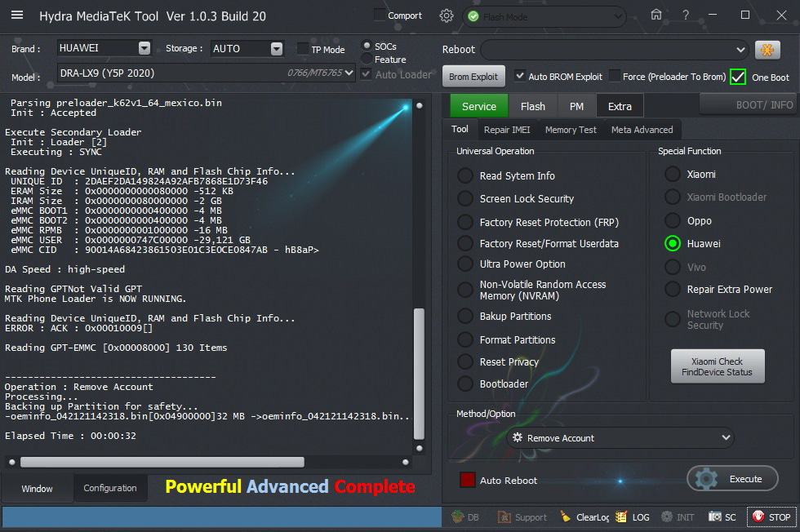Choose Factory Reset Protection (FRP)

464,222
